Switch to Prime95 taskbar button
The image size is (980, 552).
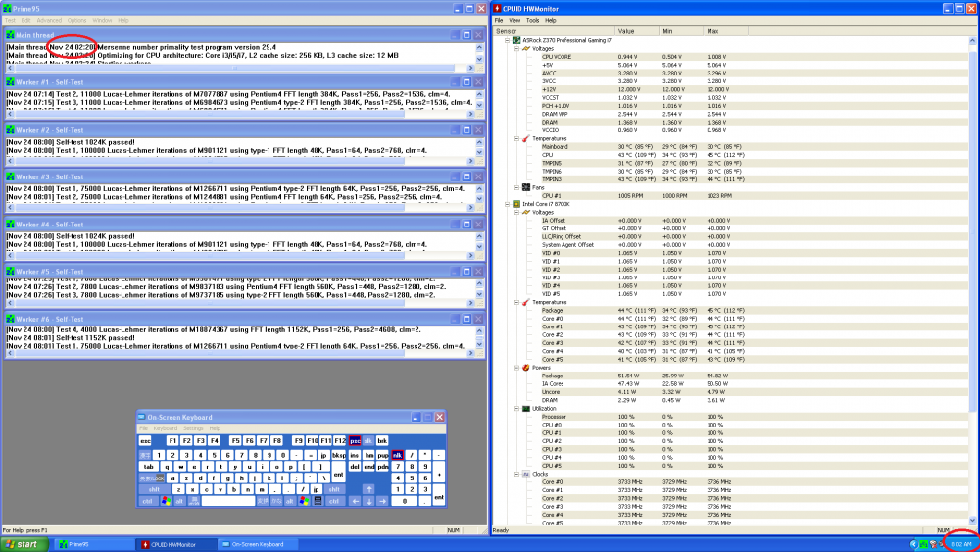click(x=94, y=544)
